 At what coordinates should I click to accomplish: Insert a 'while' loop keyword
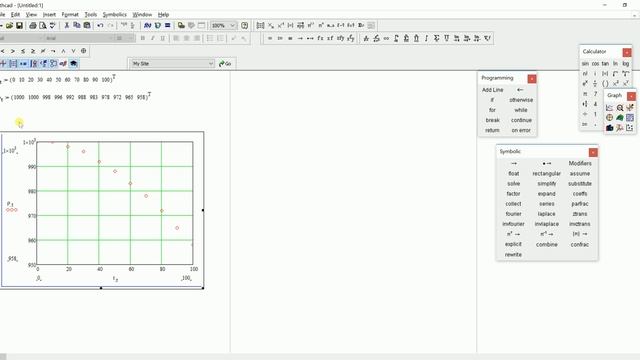521,110
